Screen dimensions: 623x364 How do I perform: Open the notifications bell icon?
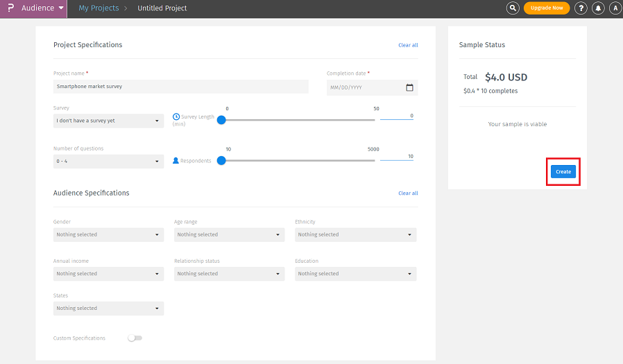coord(597,8)
